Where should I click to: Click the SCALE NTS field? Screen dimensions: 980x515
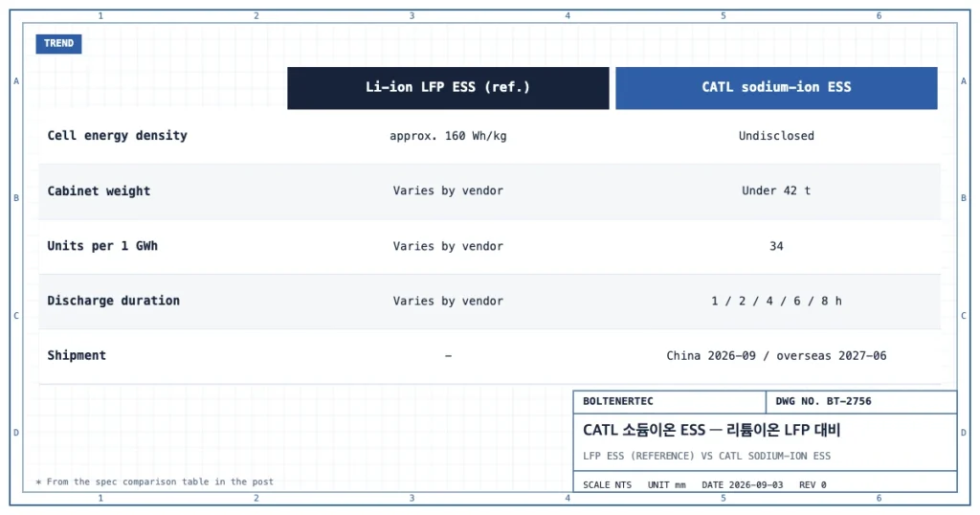(607, 485)
